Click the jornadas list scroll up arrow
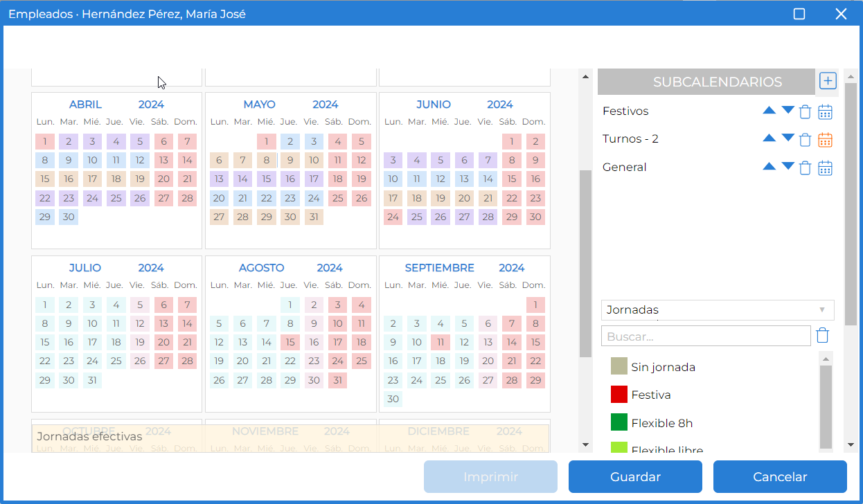863x504 pixels. [826, 359]
